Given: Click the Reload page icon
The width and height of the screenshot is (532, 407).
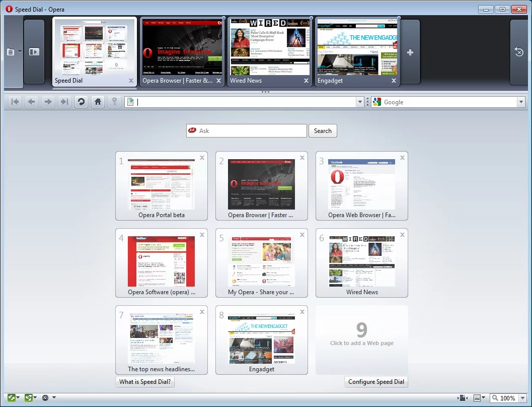Looking at the screenshot, I should coord(81,102).
